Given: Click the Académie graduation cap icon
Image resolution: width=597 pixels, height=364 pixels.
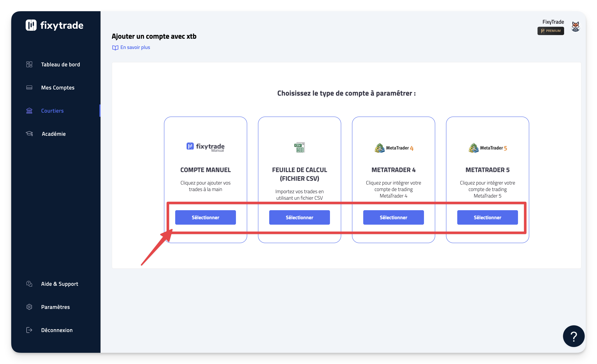Looking at the screenshot, I should pos(29,134).
